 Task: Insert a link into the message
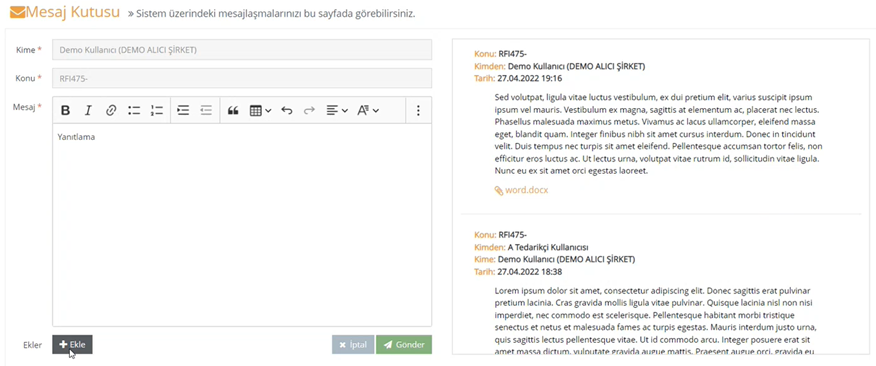[x=111, y=111]
